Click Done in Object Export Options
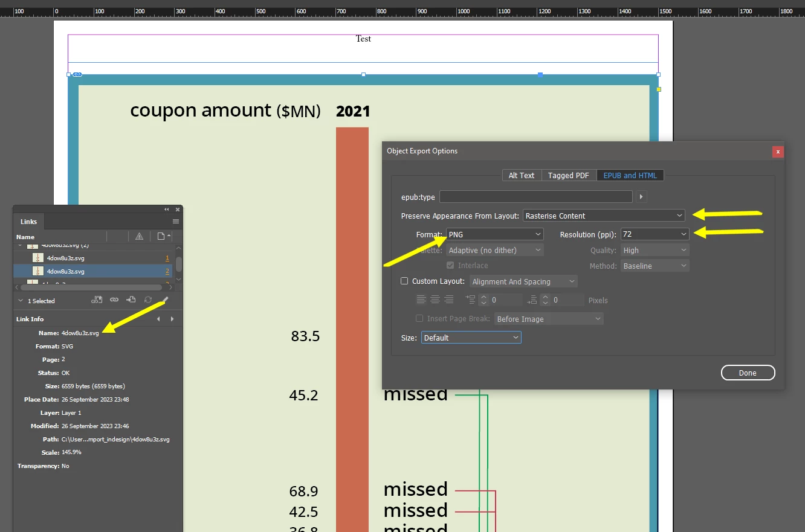 click(748, 373)
